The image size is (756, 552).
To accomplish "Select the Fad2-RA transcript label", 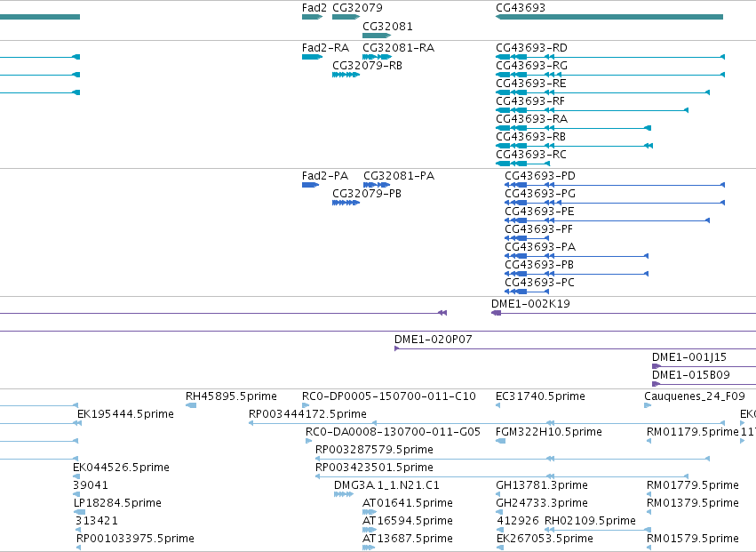I will [x=325, y=48].
